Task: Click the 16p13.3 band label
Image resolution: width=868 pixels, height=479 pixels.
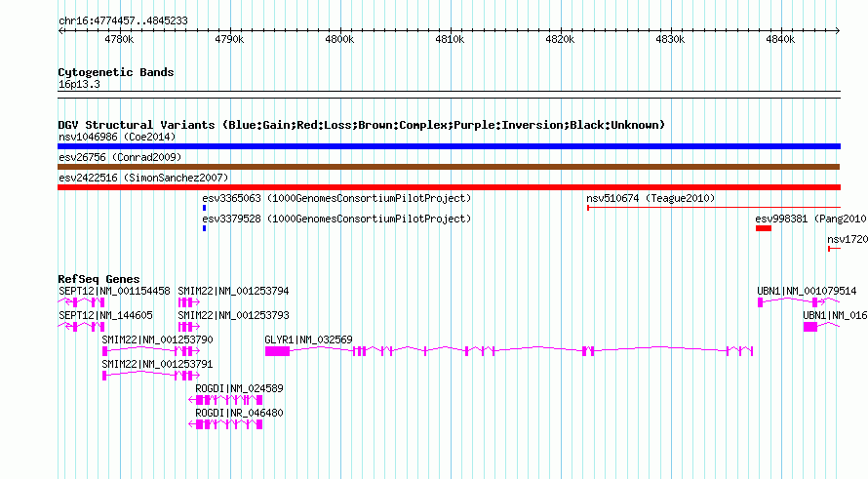Action: 79,84
